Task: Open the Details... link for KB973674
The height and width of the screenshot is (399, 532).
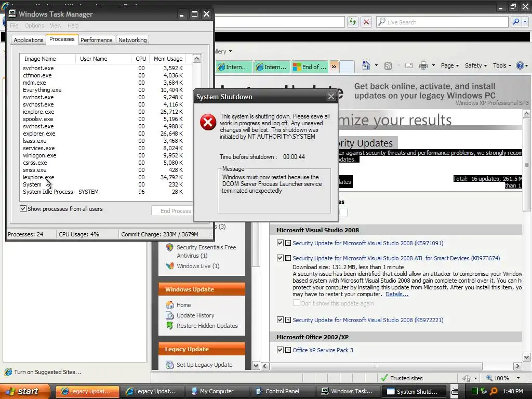Action: (396, 294)
